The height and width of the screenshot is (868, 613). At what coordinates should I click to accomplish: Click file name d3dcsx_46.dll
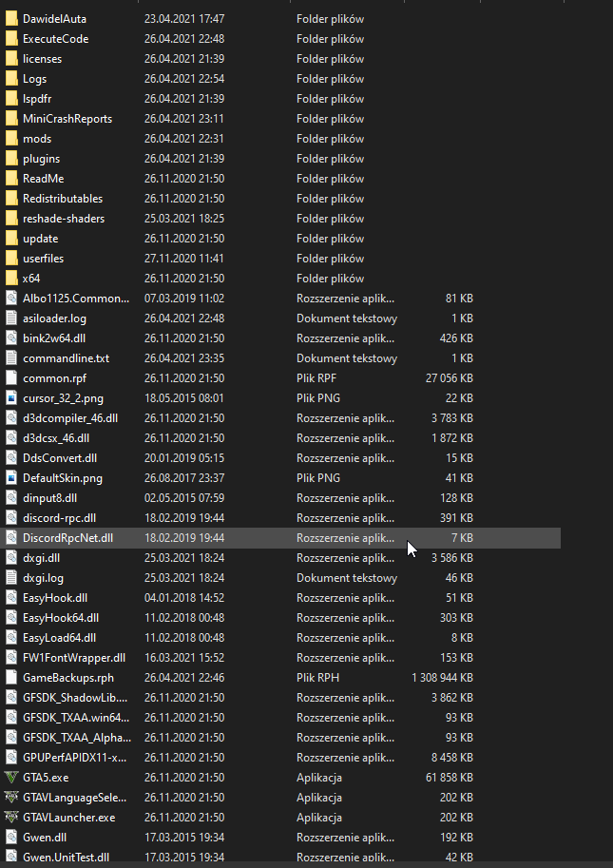[x=56, y=438]
